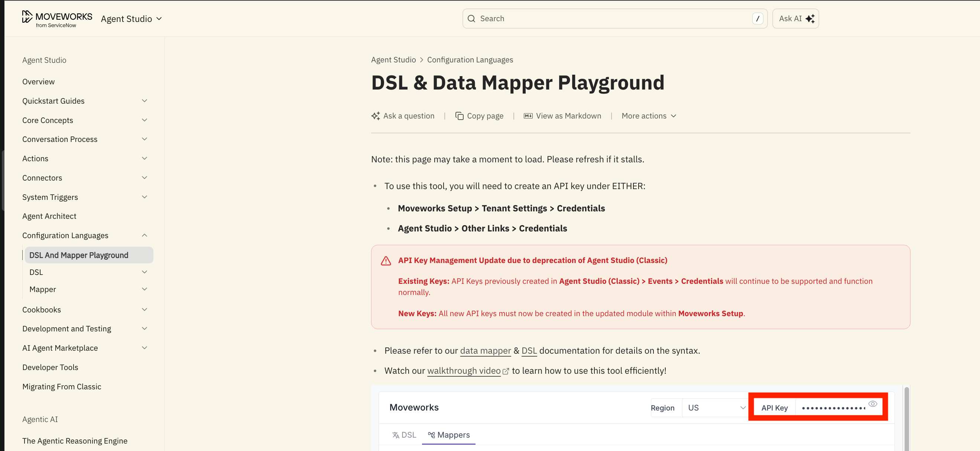Click the external link icon after walkthrough video
Screen dimensions: 980x451
506,371
